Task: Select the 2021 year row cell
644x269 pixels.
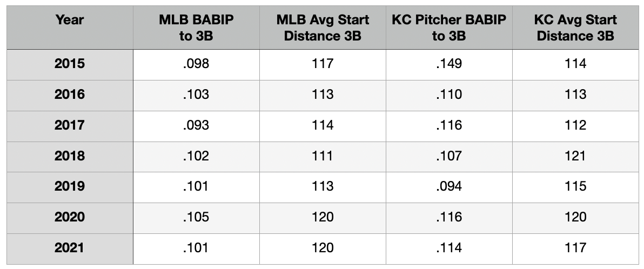Action: tap(70, 248)
